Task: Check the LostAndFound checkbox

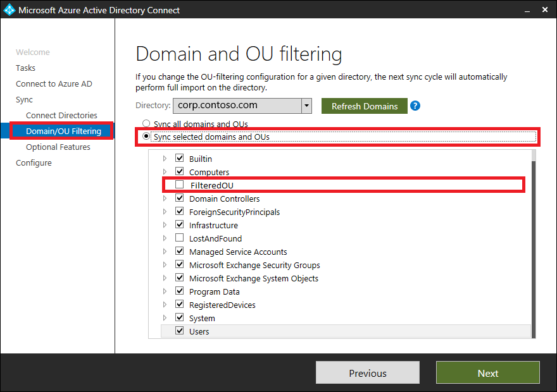Action: pos(179,238)
